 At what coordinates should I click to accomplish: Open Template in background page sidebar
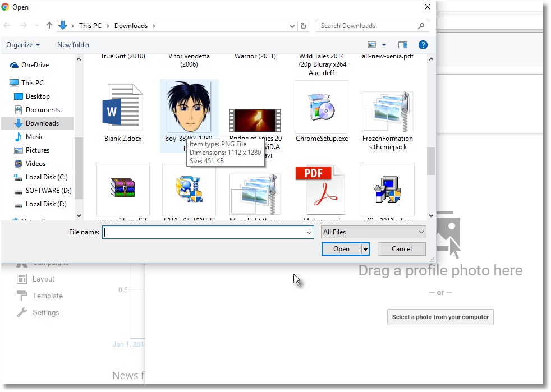pyautogui.click(x=40, y=296)
